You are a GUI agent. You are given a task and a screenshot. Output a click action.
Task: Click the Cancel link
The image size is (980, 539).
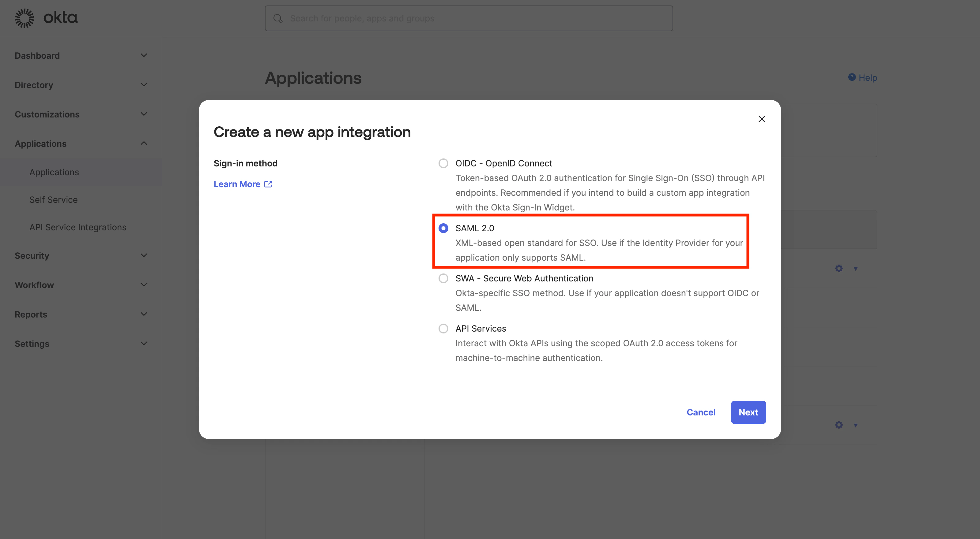pos(701,412)
